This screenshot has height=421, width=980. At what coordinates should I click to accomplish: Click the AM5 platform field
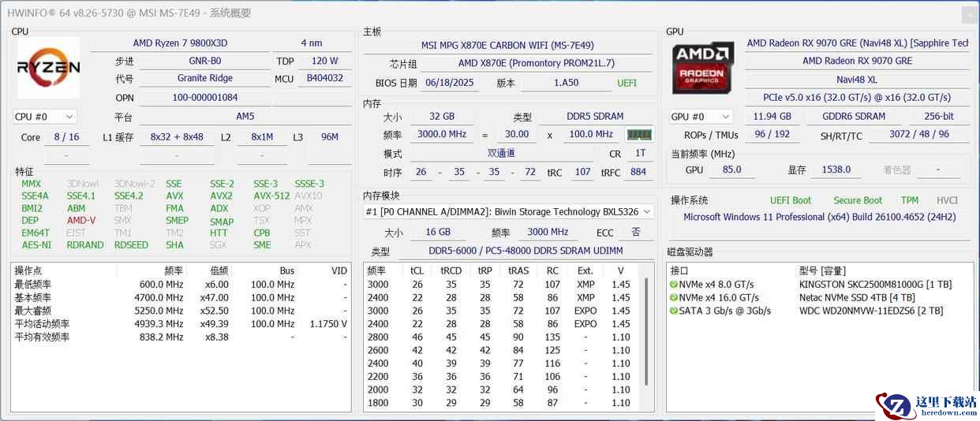[x=245, y=117]
